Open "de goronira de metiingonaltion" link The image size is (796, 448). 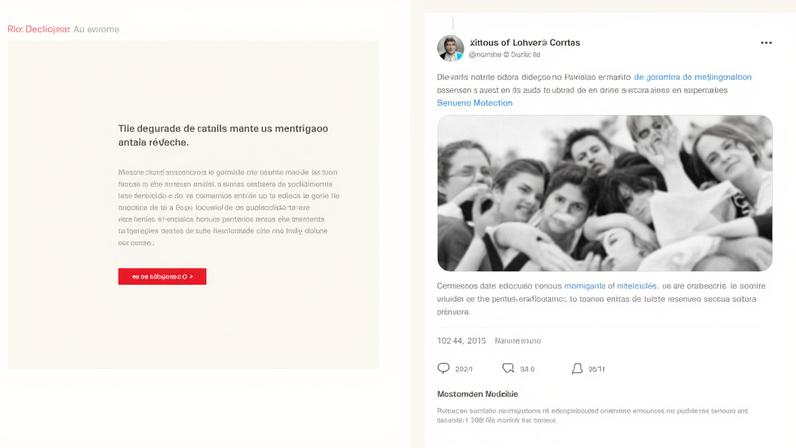click(692, 77)
